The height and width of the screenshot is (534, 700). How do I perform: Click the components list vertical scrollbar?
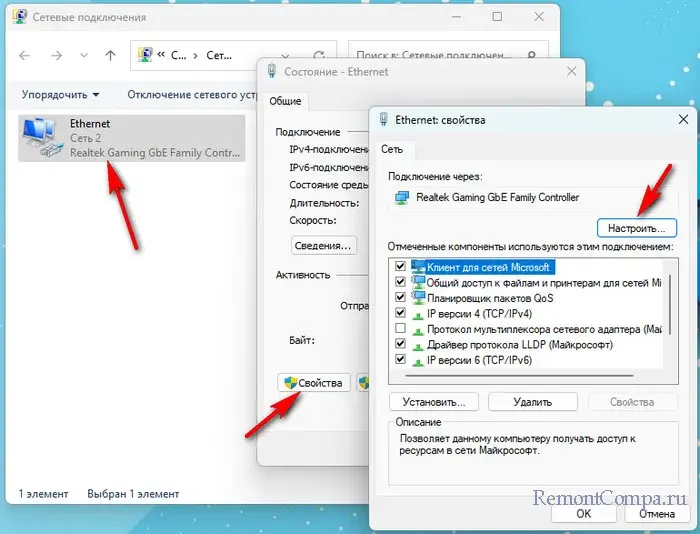coord(670,305)
